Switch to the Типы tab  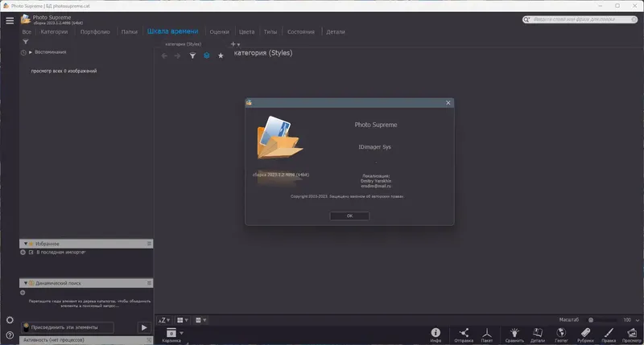[x=270, y=31]
